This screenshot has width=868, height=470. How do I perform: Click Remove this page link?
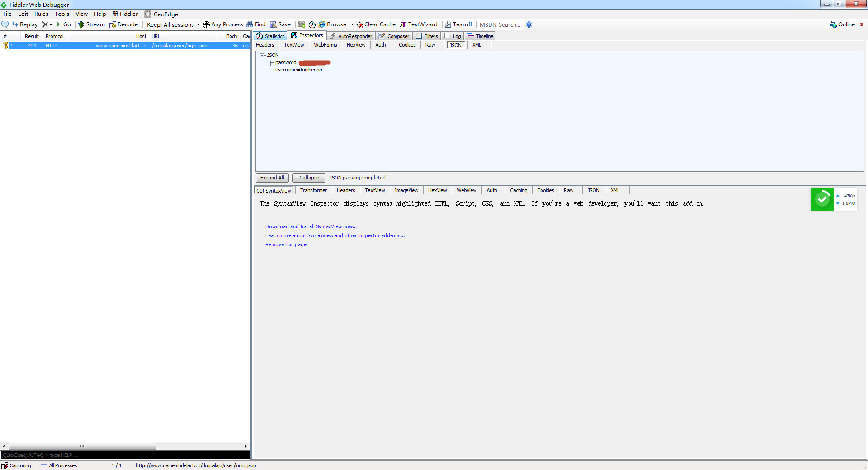click(286, 244)
